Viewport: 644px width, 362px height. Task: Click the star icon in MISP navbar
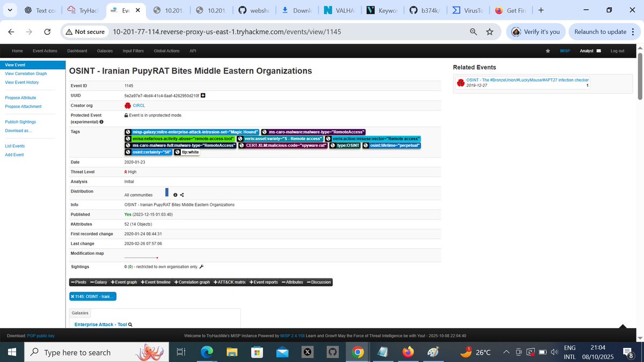point(547,51)
